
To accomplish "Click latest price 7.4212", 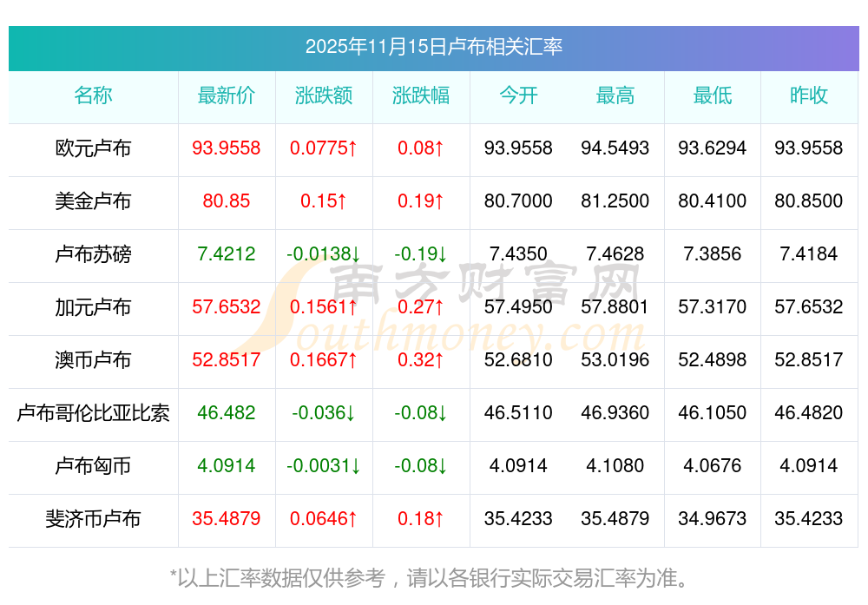I will pos(227,254).
